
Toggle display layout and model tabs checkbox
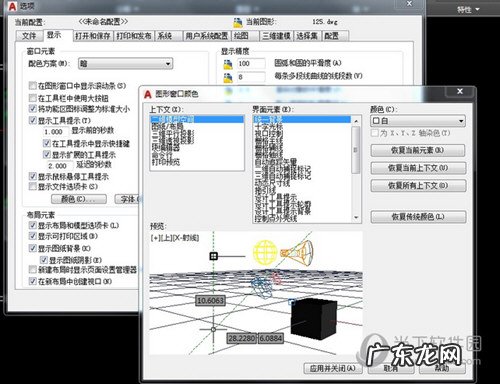pyautogui.click(x=32, y=225)
